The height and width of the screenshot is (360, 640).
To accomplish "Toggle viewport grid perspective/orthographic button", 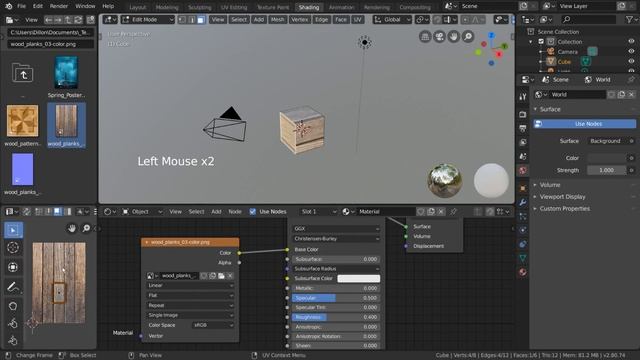I will click(x=425, y=37).
